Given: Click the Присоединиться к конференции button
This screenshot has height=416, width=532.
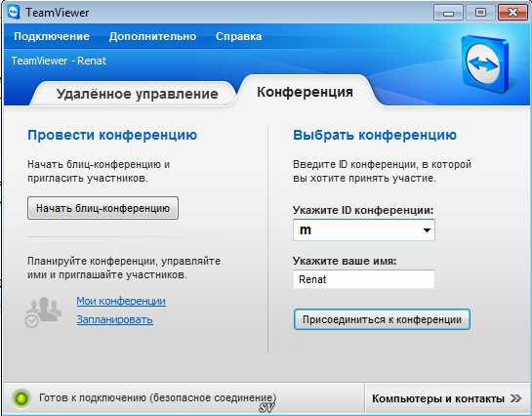Looking at the screenshot, I should 382,319.
